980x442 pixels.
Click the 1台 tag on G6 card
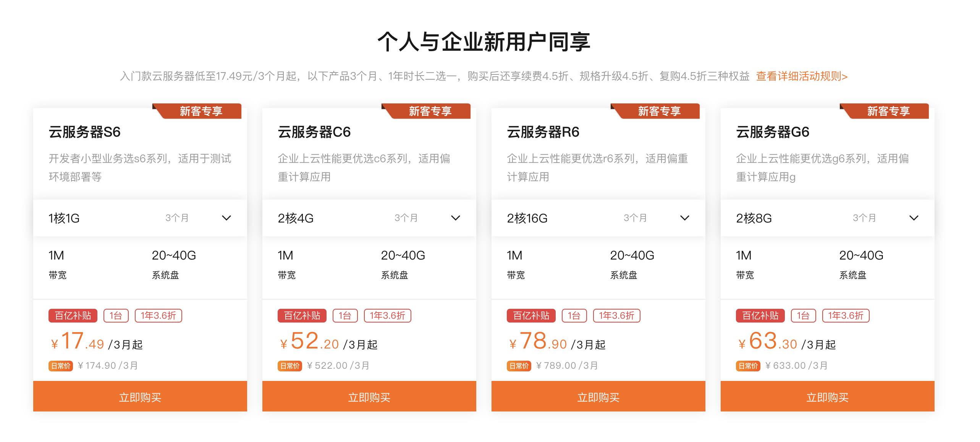click(x=803, y=316)
